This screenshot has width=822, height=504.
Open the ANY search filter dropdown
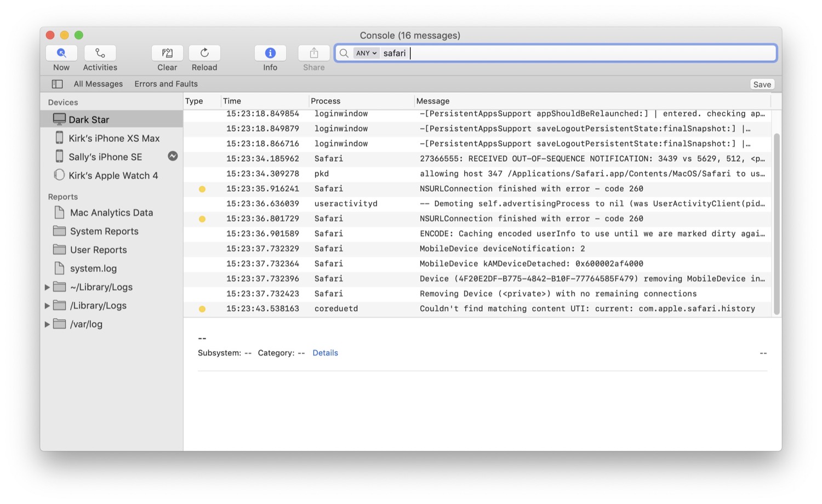(x=366, y=53)
